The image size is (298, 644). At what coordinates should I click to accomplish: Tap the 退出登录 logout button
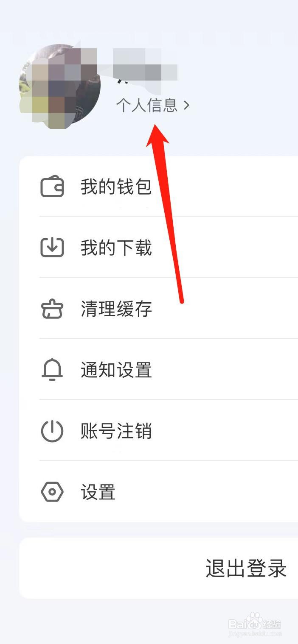pyautogui.click(x=159, y=568)
